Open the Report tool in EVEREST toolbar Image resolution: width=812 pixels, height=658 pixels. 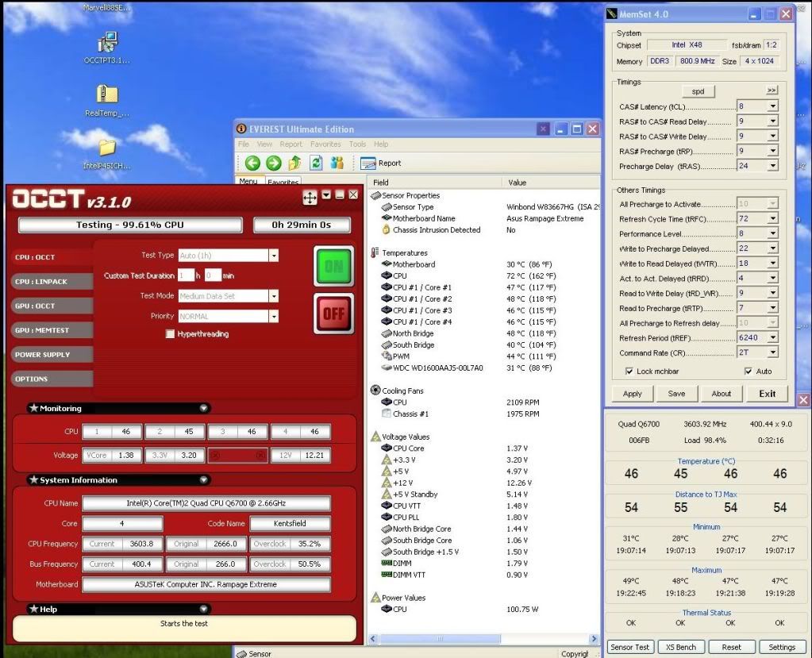[x=381, y=163]
